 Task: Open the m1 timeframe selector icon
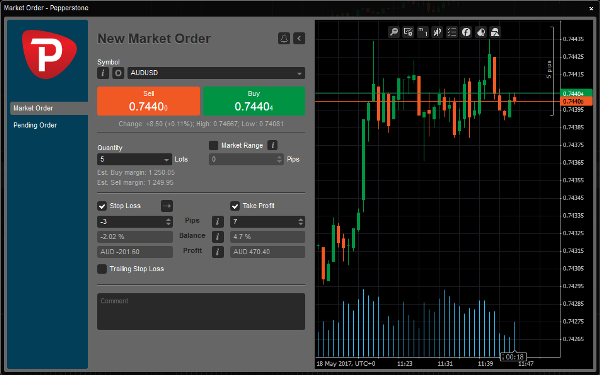423,32
